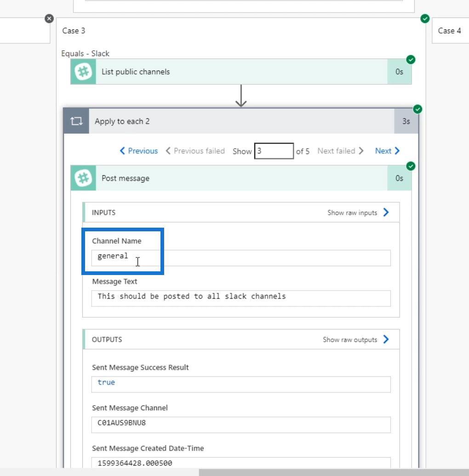469x476 pixels.
Task: Click the Slack icon on Post message
Action: click(x=83, y=178)
